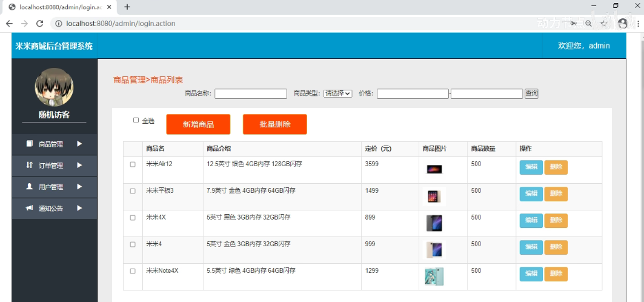Expand 商品管理 menu arrow
The width and height of the screenshot is (644, 302).
[80, 144]
